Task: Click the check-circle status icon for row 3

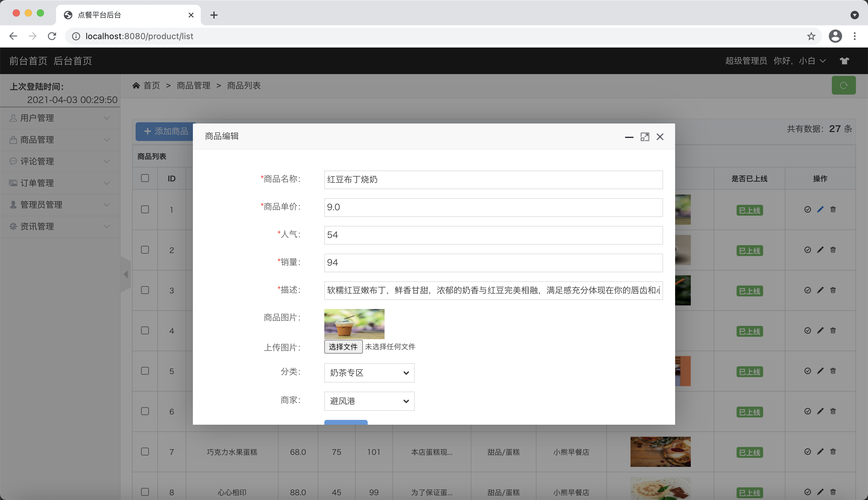Action: click(x=807, y=290)
